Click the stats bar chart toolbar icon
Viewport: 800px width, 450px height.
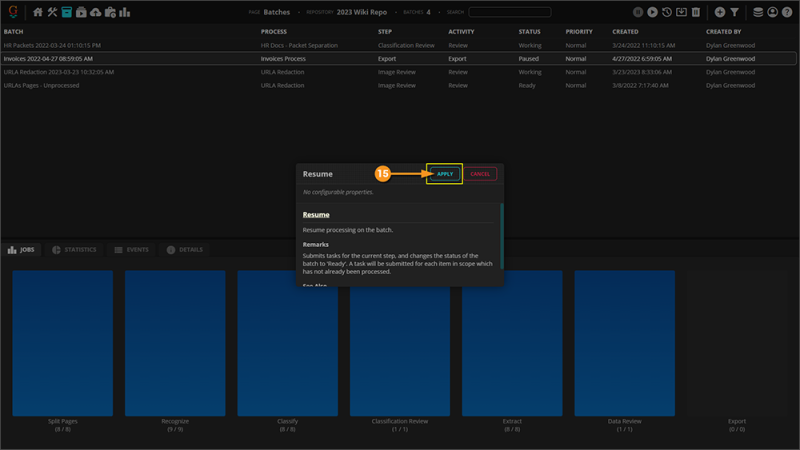125,12
